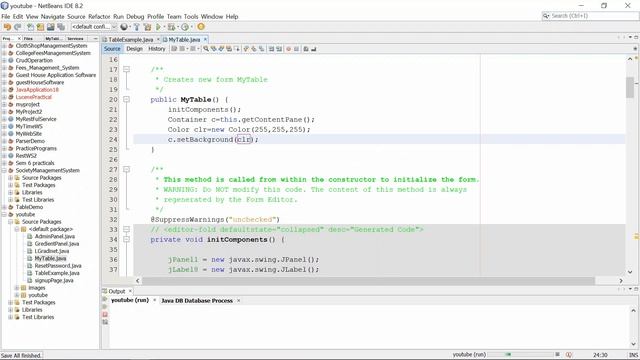Click the Undo arrow in main toolbar

7,27
